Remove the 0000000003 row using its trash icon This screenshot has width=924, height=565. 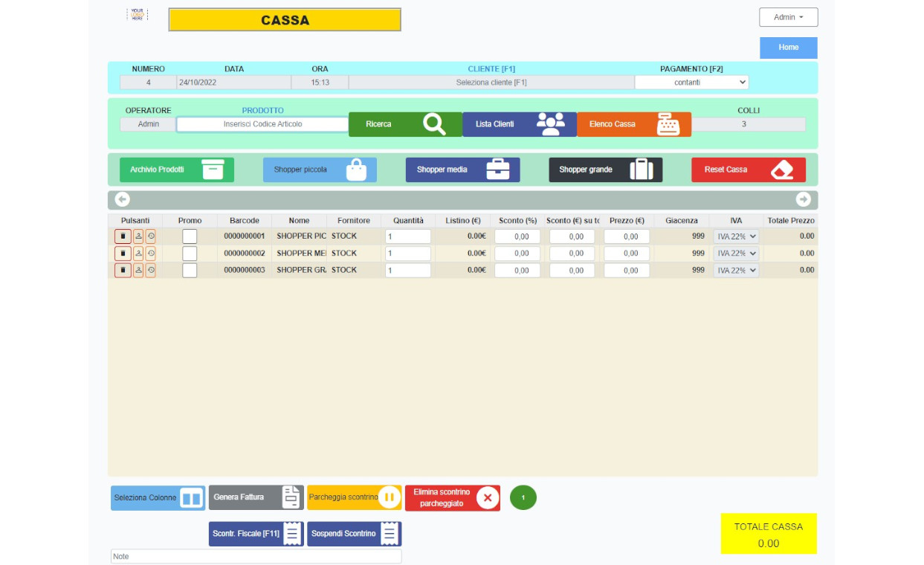tap(123, 271)
